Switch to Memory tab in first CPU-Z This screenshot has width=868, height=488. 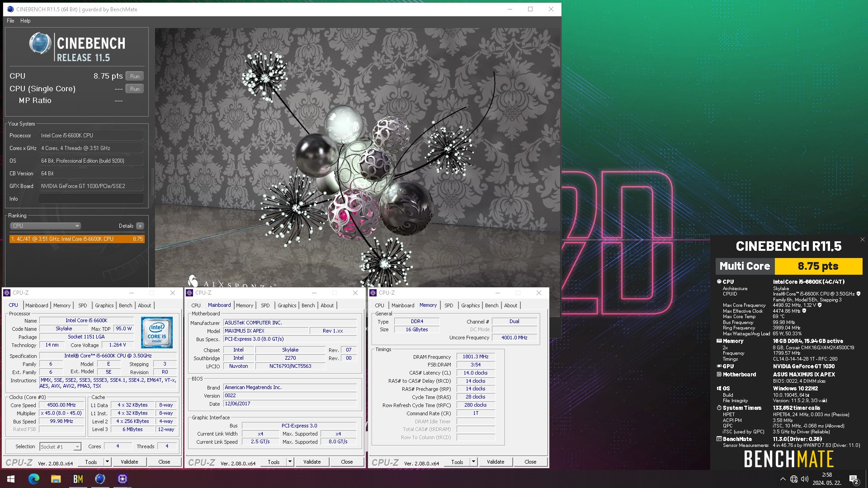pos(62,305)
